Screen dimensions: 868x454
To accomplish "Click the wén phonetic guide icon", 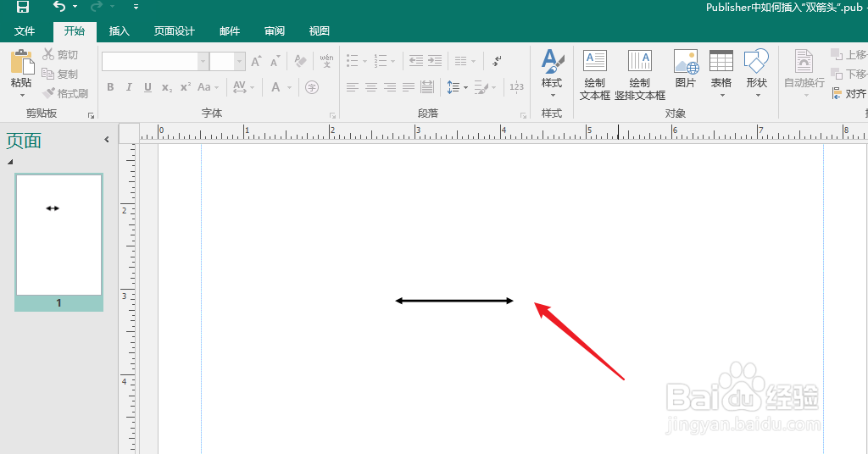I will 326,61.
